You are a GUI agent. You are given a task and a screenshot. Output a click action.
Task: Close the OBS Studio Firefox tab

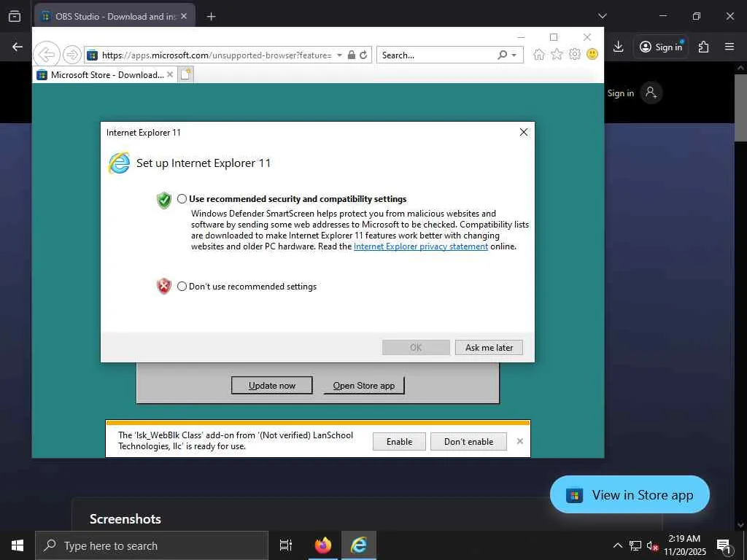point(184,16)
